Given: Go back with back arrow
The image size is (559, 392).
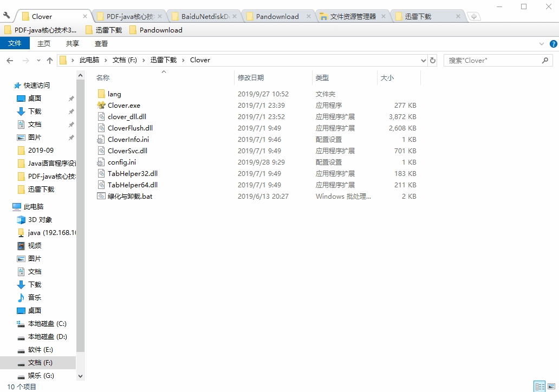Looking at the screenshot, I should click(10, 61).
